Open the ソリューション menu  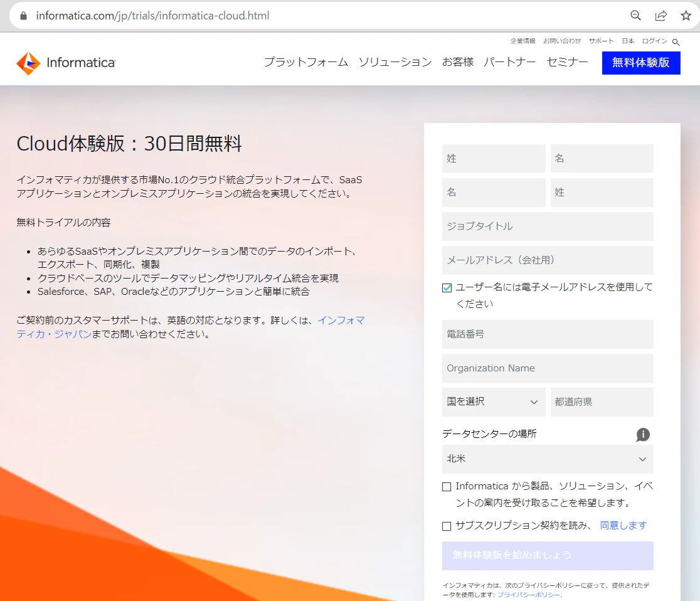click(x=395, y=62)
